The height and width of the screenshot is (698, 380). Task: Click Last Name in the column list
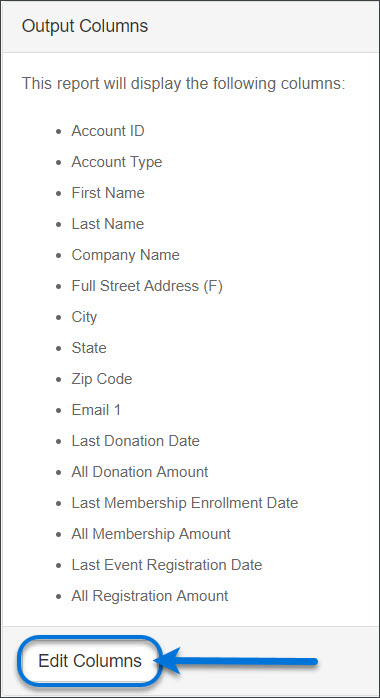click(108, 224)
